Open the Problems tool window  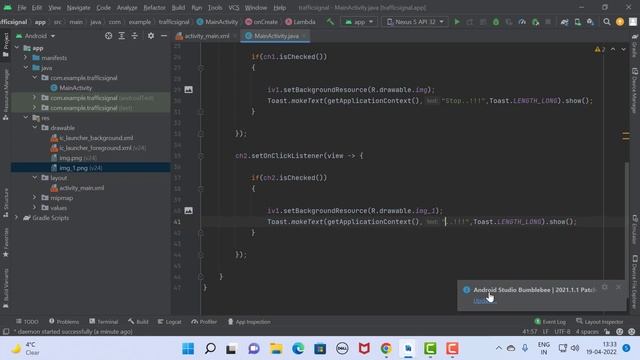(64, 322)
